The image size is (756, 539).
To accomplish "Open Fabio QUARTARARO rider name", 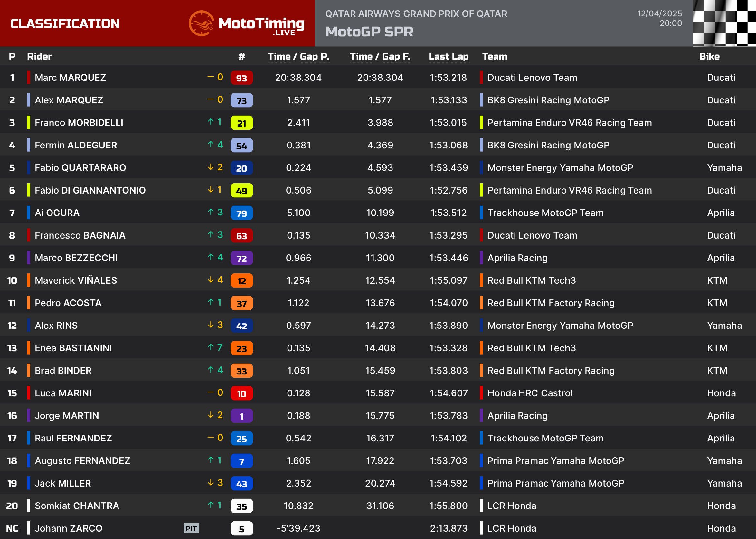I will click(x=80, y=168).
